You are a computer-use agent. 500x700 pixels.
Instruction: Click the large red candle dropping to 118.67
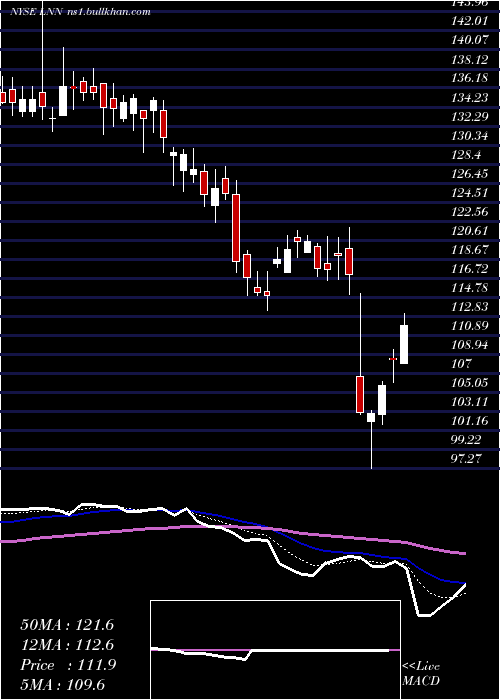[x=236, y=228]
